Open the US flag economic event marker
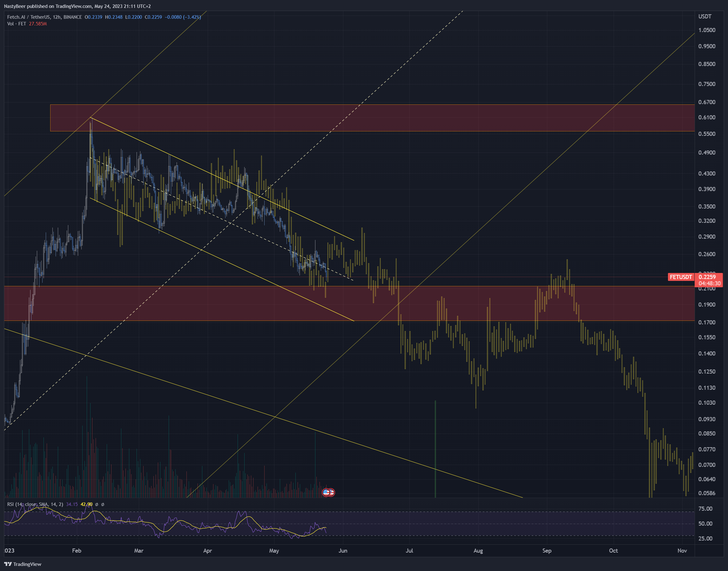 pyautogui.click(x=326, y=492)
